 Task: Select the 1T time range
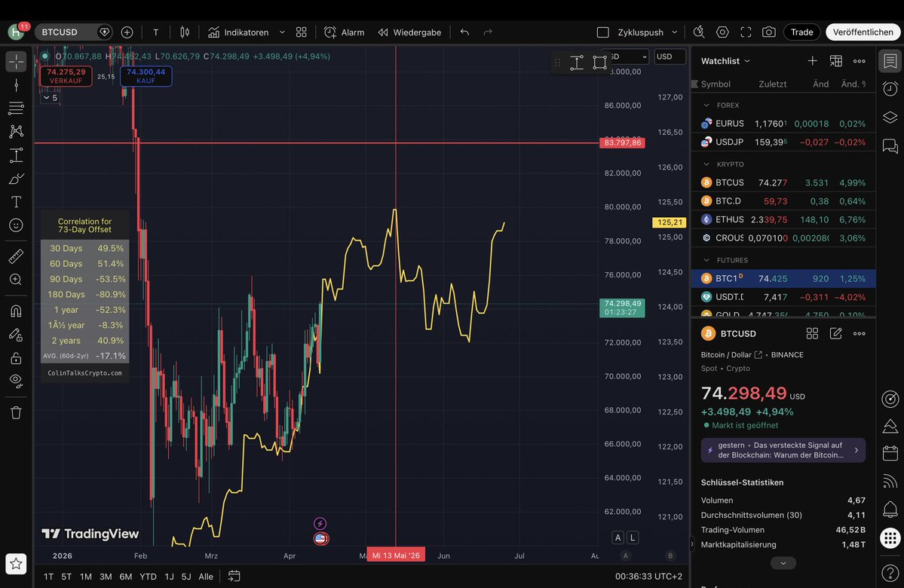click(x=48, y=577)
